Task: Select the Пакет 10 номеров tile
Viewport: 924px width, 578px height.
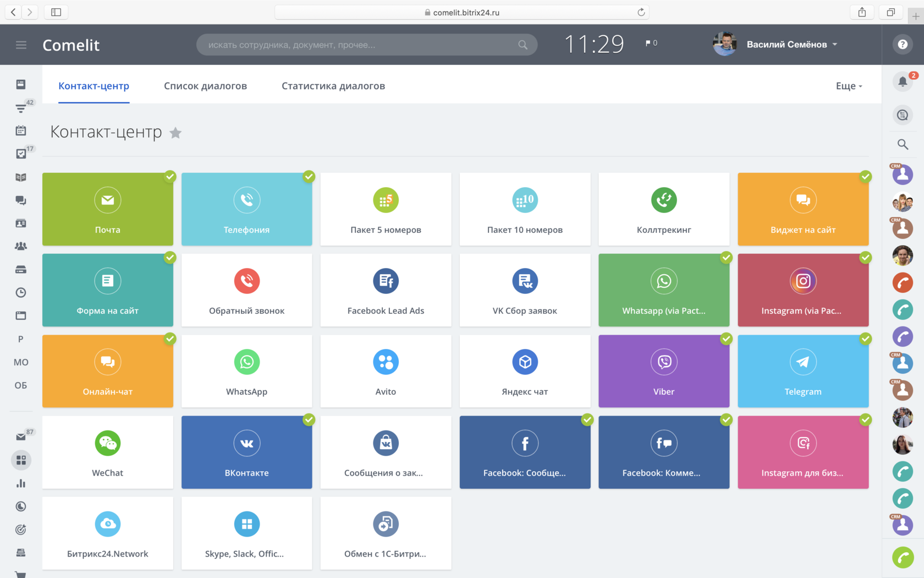Action: coord(525,209)
